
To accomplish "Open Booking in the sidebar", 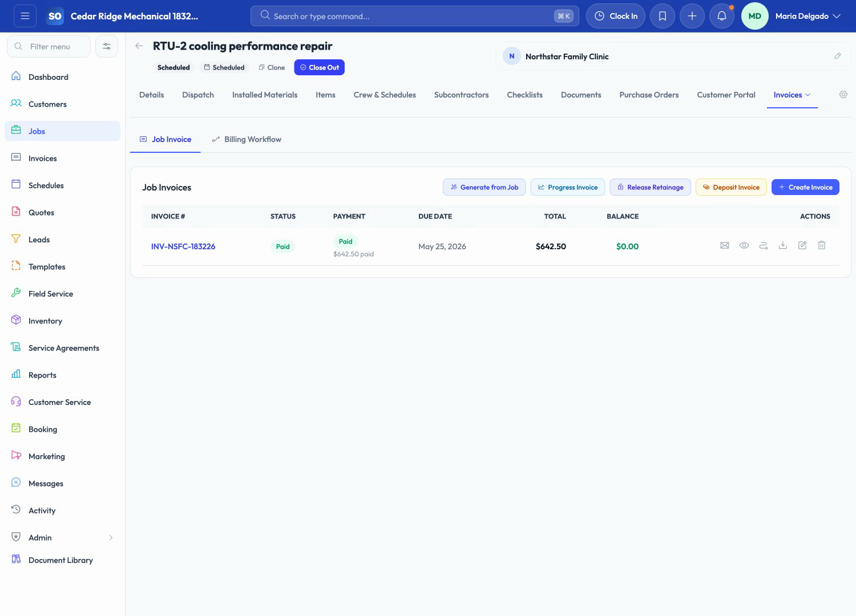I will point(62,429).
